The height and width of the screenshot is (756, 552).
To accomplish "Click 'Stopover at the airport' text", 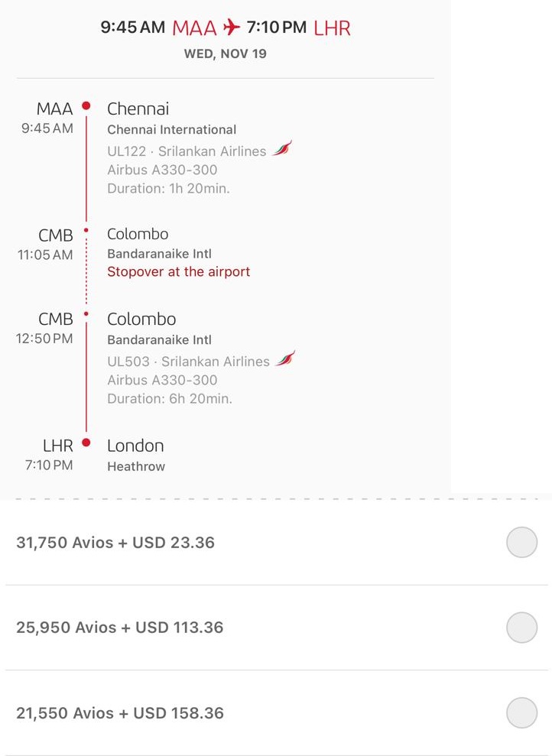I will 178,271.
